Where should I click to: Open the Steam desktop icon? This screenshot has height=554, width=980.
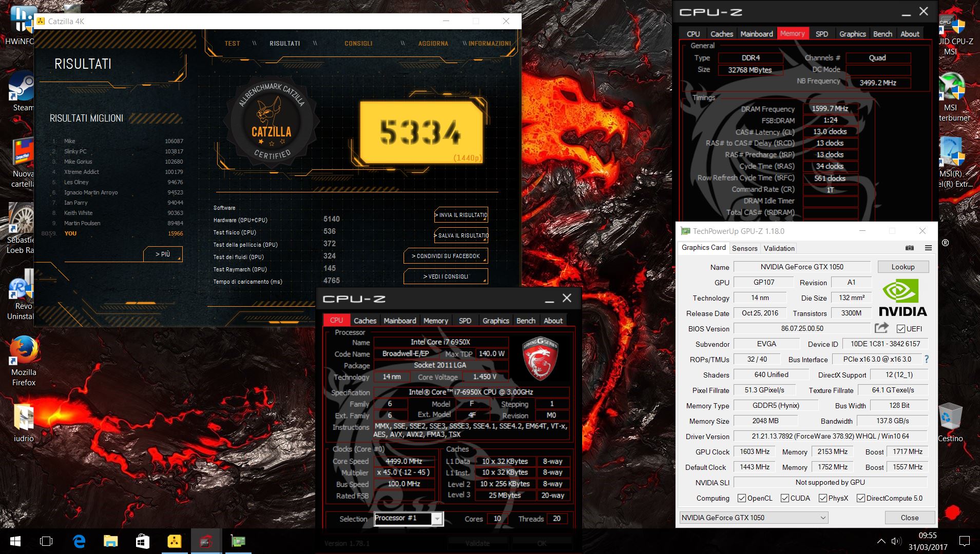coord(22,92)
